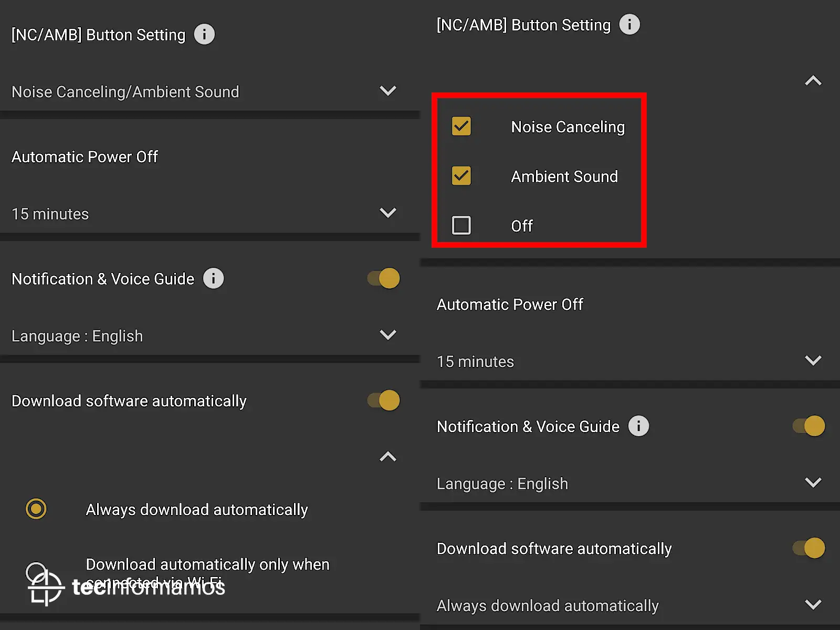Uncheck the Ambient Sound checkbox
Viewport: 840px width, 630px height.
tap(461, 176)
